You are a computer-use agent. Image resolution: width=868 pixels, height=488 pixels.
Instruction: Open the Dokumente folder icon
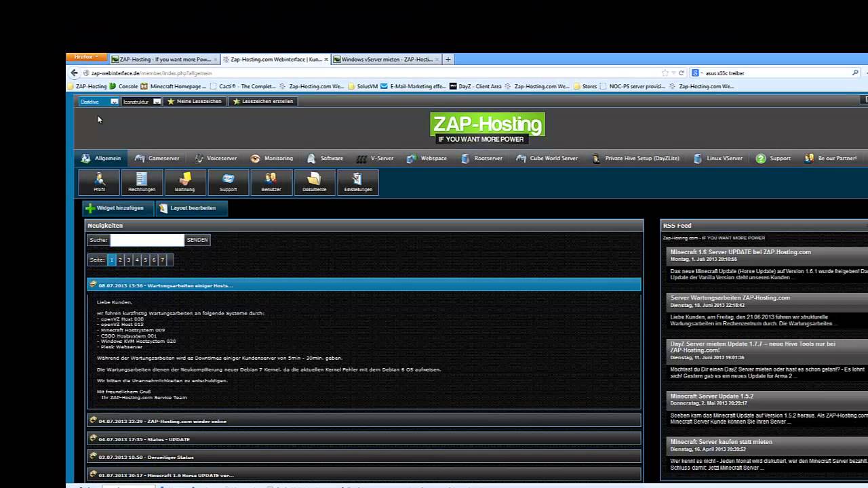[315, 182]
